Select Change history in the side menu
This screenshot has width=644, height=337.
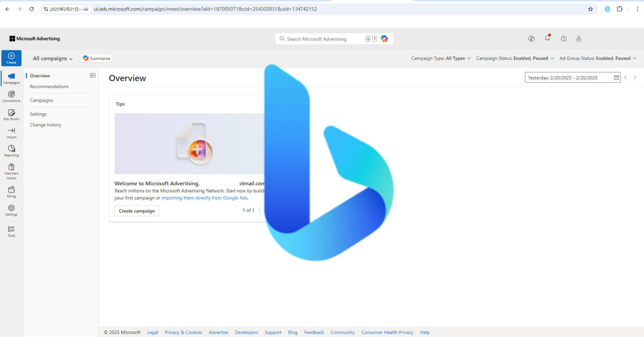(45, 125)
